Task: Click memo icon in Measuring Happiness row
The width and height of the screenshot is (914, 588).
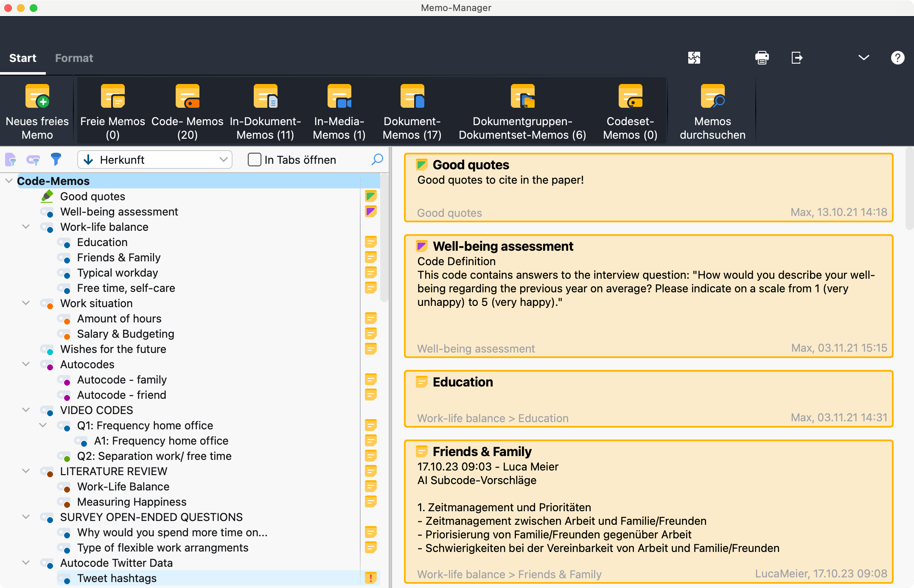Action: pos(370,501)
